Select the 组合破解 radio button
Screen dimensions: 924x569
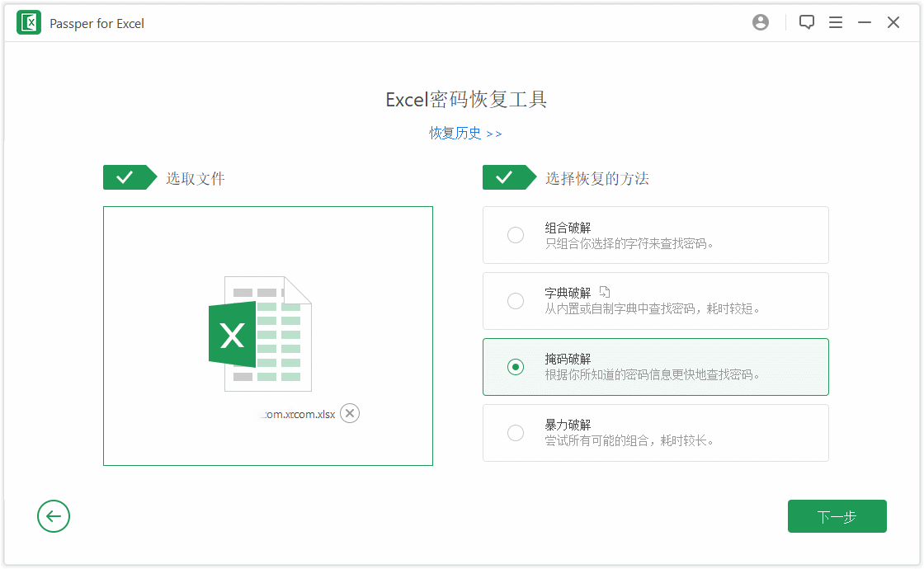pos(516,235)
